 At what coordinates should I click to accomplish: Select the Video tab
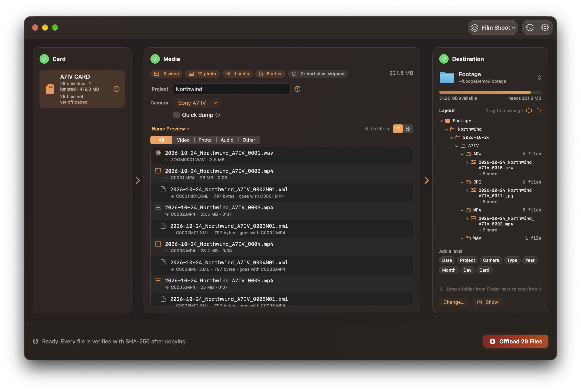click(183, 140)
